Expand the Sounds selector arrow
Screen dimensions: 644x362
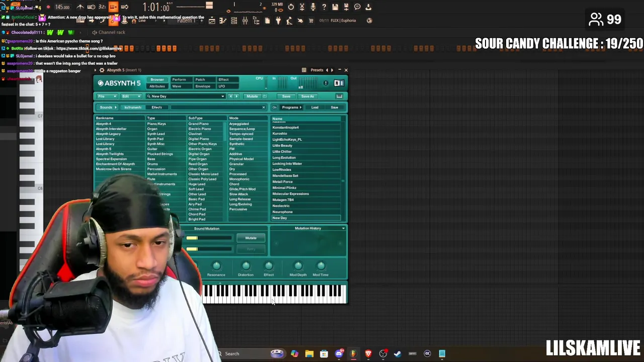point(115,107)
